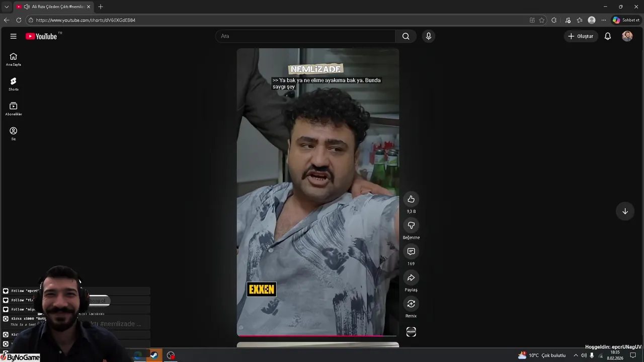Go to next Short with down arrow
Image resolution: width=644 pixels, height=362 pixels.
625,211
